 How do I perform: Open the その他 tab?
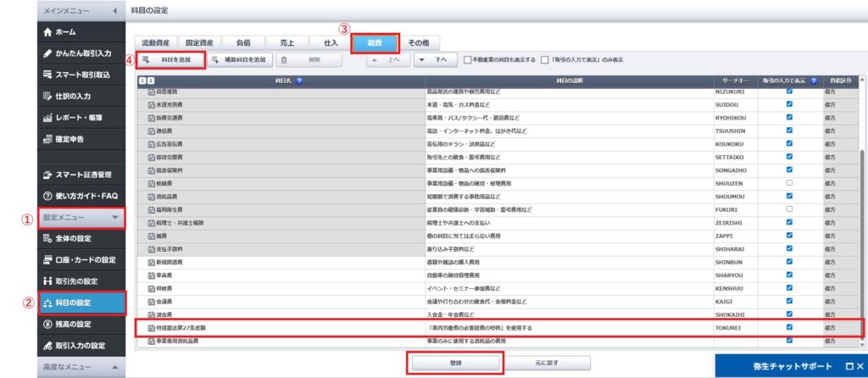(x=419, y=42)
